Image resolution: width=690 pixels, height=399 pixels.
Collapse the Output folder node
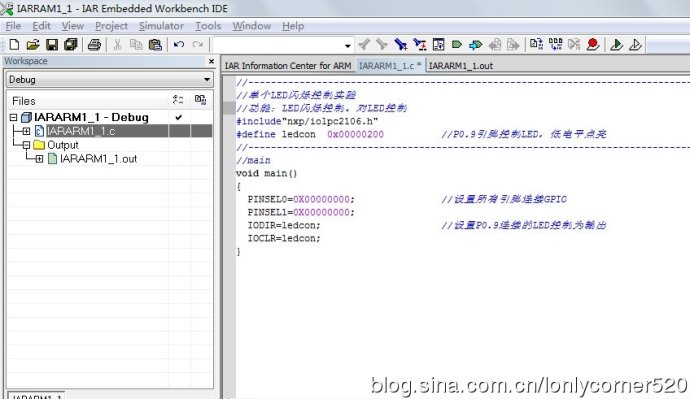click(26, 145)
